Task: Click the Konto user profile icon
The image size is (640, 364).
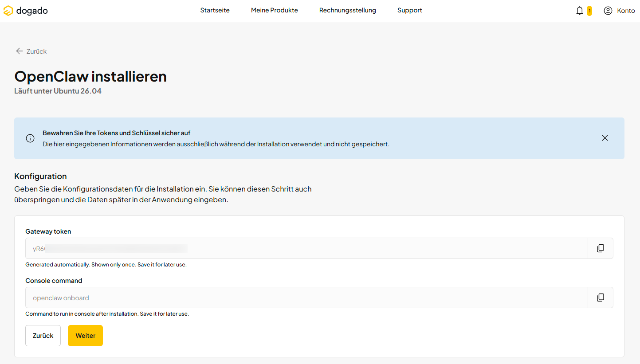Action: 608,11
